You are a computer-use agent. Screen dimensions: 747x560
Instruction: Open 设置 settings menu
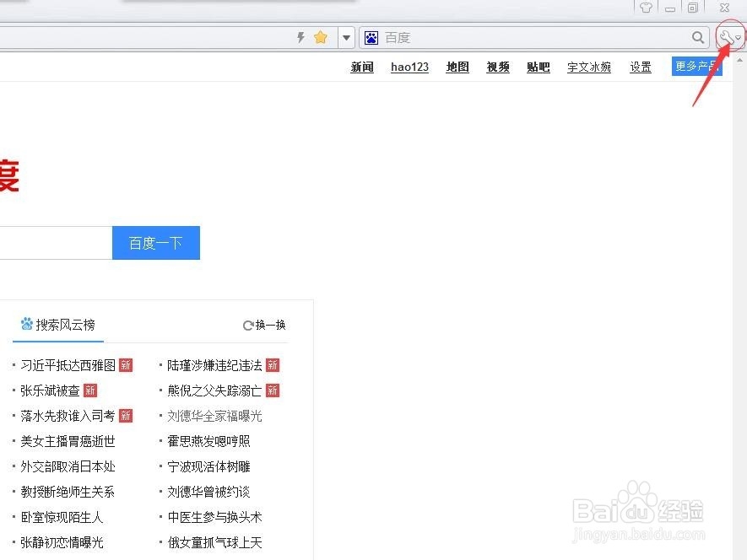click(x=641, y=67)
